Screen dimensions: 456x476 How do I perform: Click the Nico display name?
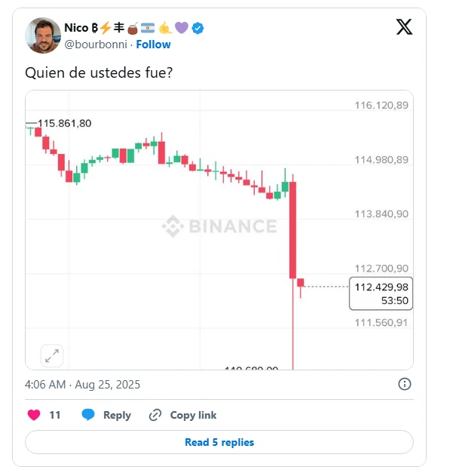[80, 28]
